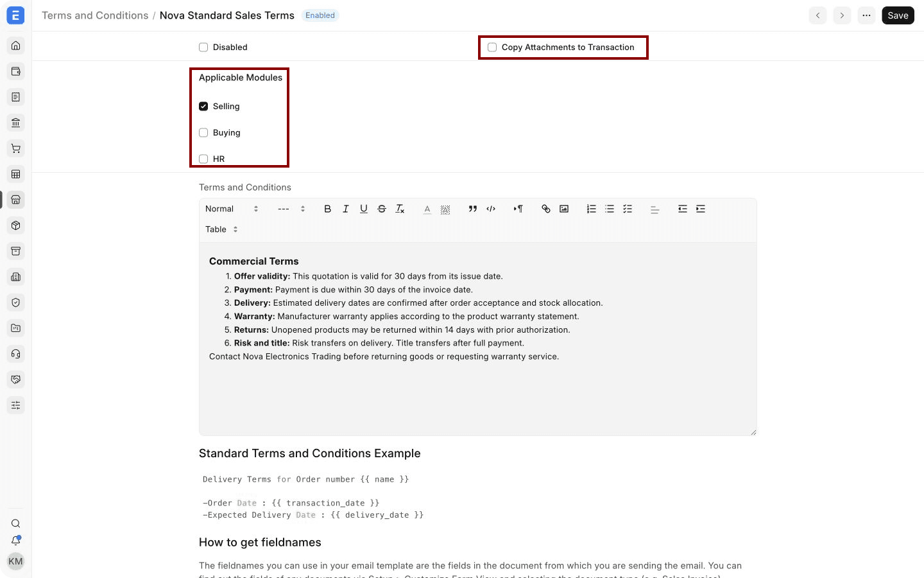Screen dimensions: 924x578
Task: Go to Terms and Conditions breadcrumb
Action: [x=95, y=15]
